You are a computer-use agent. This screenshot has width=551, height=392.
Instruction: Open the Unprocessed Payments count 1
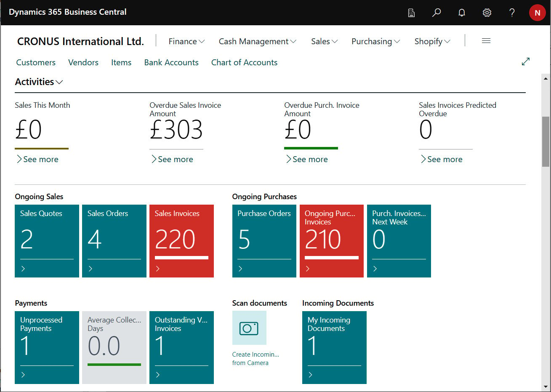(25, 346)
